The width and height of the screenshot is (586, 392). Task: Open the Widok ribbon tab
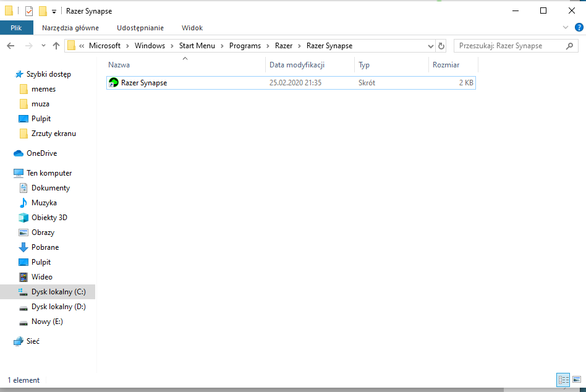(x=192, y=28)
